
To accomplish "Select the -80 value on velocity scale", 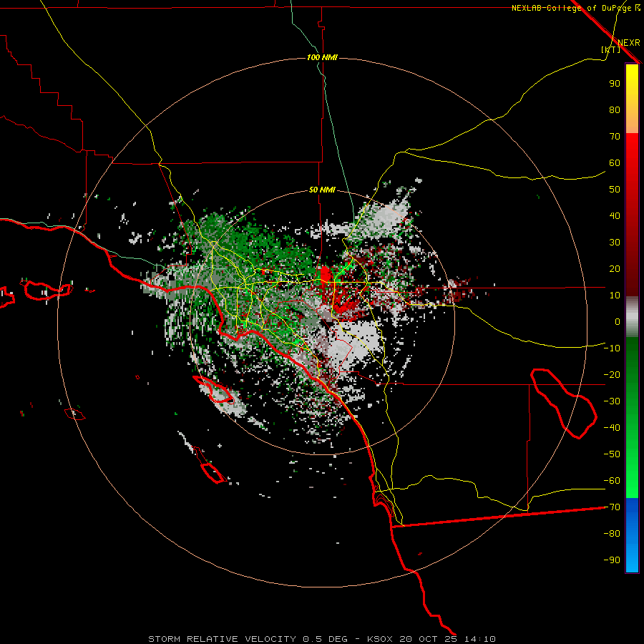I will coord(612,534).
